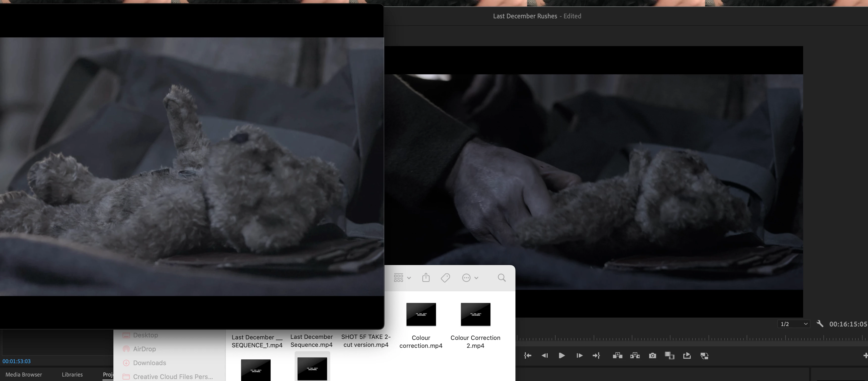Open Finder more actions ellipsis menu
868x381 pixels.
[x=470, y=278]
